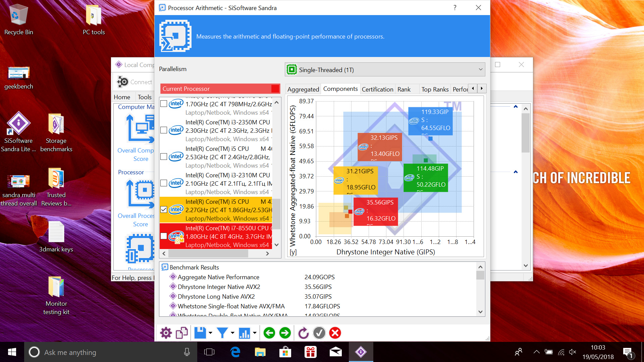Click the red Current Processor color swatch

coord(275,88)
